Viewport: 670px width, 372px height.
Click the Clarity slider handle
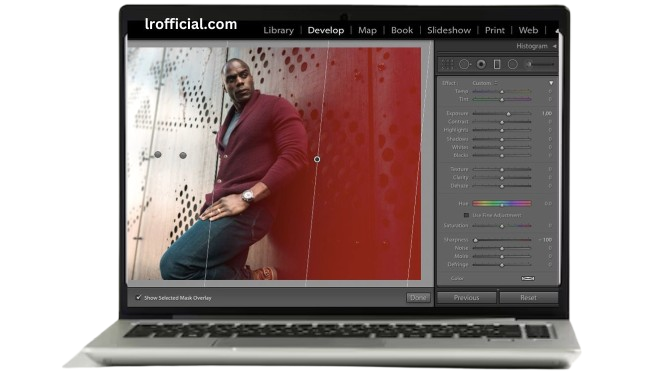[502, 178]
